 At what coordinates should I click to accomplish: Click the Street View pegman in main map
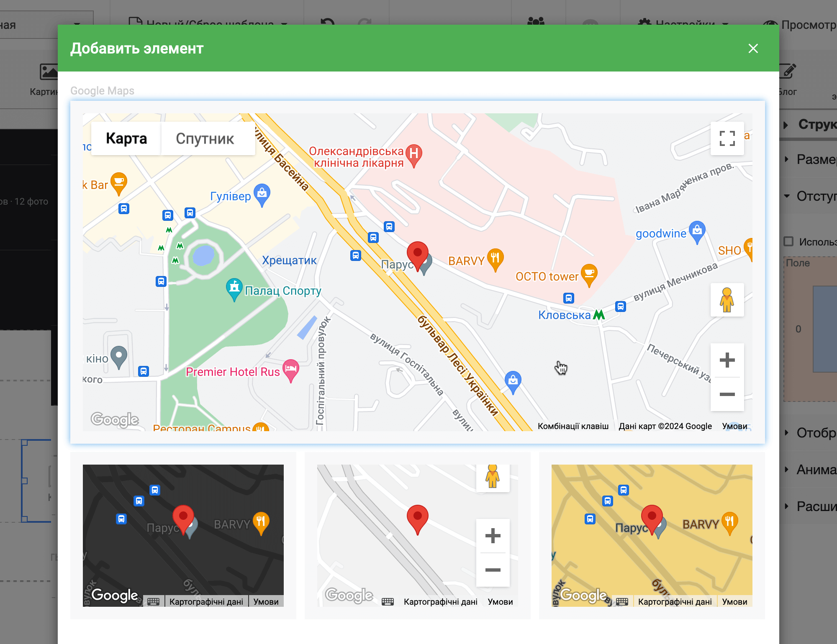click(x=727, y=300)
